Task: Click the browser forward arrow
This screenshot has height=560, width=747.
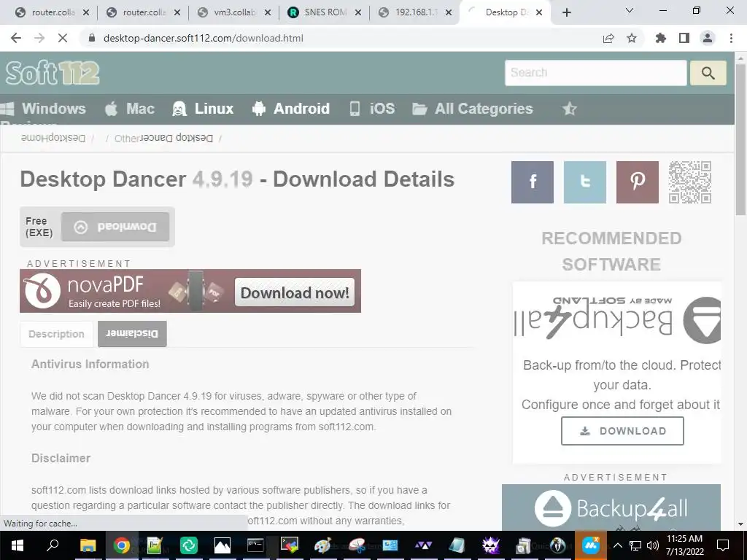Action: pos(39,38)
